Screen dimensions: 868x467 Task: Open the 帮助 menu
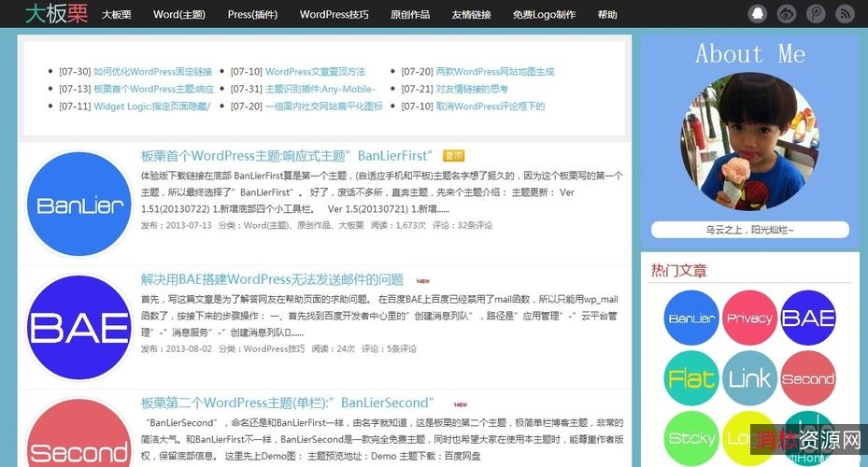coord(606,14)
